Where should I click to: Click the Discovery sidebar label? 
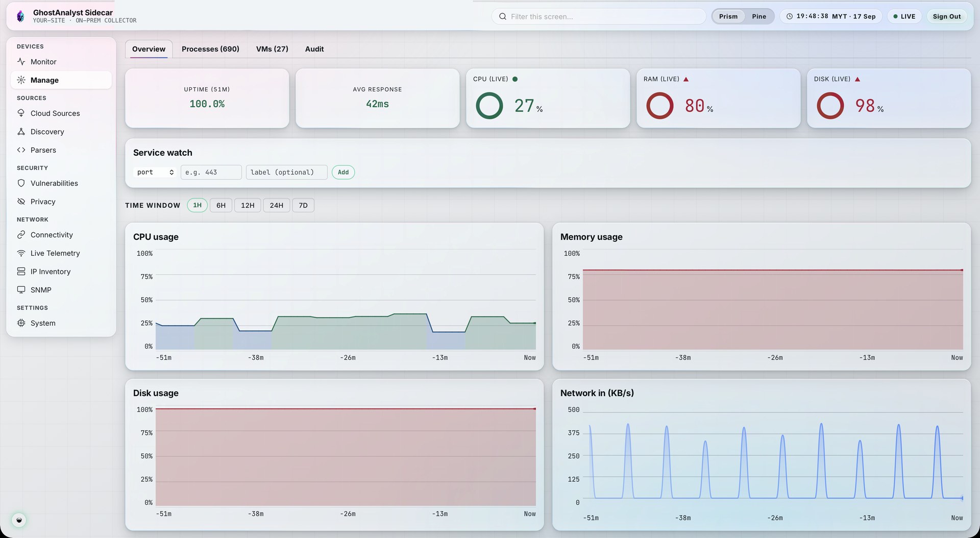47,132
